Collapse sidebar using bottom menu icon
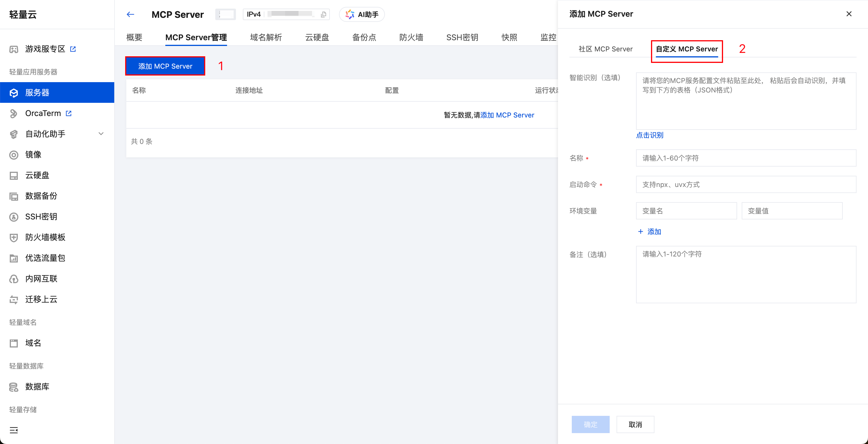 (x=13, y=430)
